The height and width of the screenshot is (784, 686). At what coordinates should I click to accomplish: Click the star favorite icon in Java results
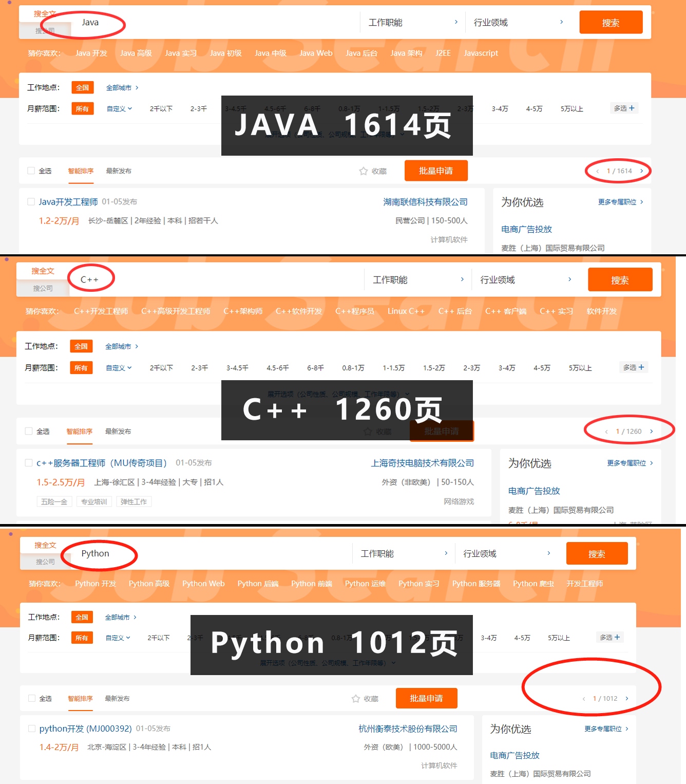pyautogui.click(x=364, y=171)
